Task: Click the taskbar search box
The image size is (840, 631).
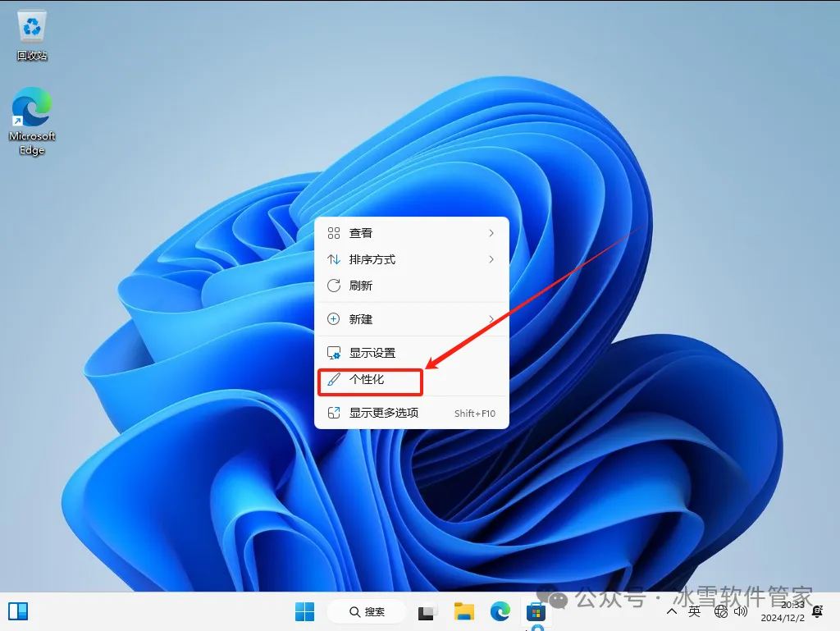Action: [367, 611]
